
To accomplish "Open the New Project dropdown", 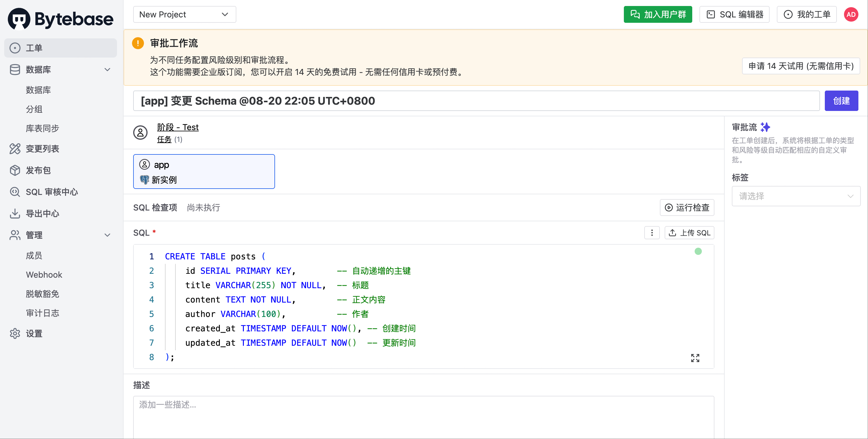I will (184, 14).
